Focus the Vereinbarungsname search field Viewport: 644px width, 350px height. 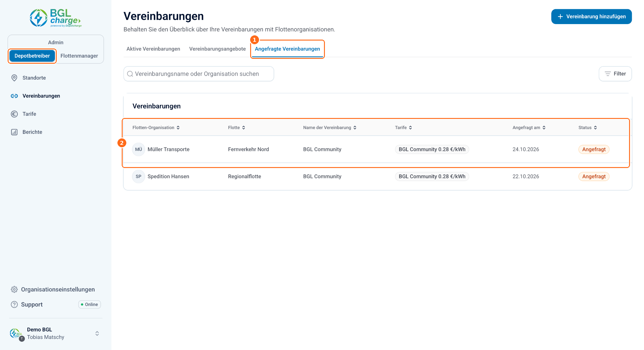tap(199, 74)
